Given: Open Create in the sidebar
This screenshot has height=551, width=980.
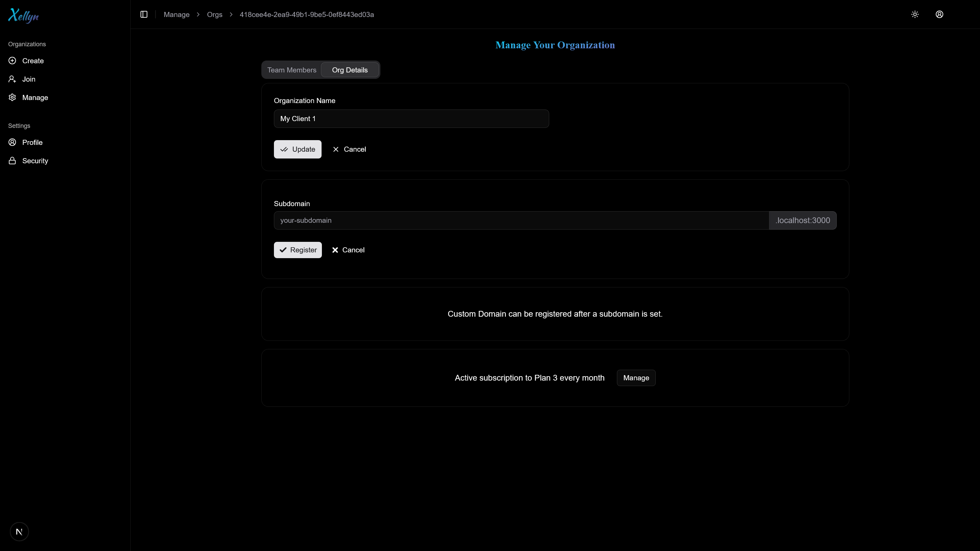Looking at the screenshot, I should click(x=65, y=61).
